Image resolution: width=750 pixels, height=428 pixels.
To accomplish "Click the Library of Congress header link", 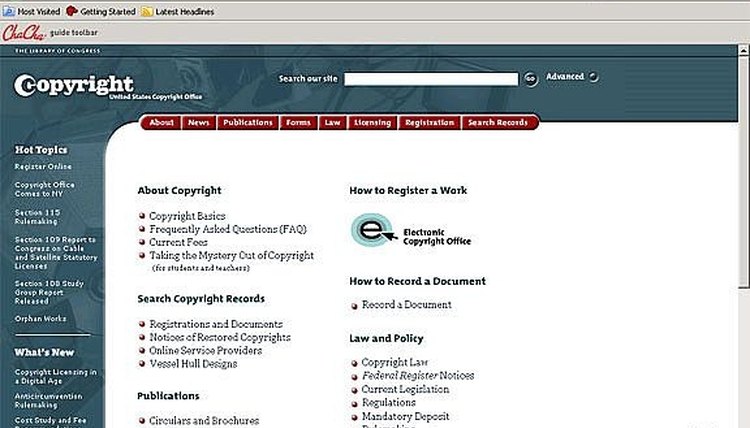I will click(57, 51).
